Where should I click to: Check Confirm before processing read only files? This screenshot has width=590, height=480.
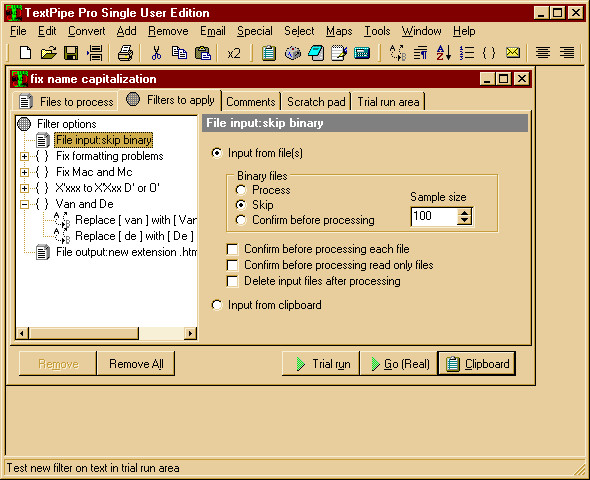(x=233, y=265)
